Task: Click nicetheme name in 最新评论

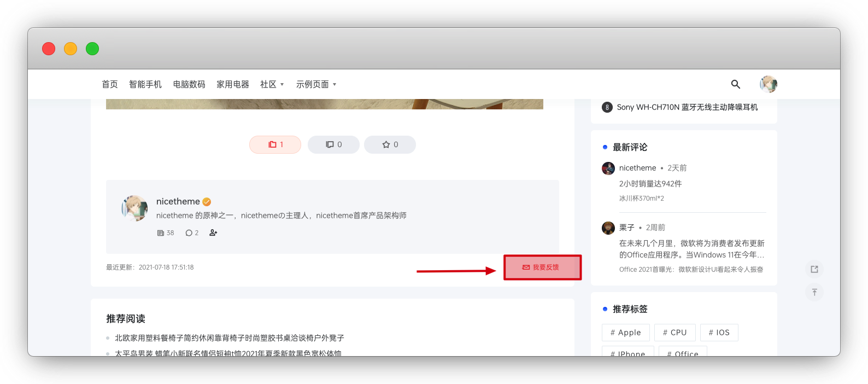Action: 637,168
